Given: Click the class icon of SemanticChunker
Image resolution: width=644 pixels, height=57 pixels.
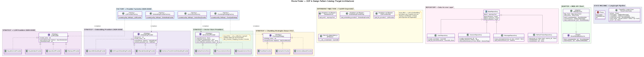Looking at the screenshot, I should click(277, 51).
